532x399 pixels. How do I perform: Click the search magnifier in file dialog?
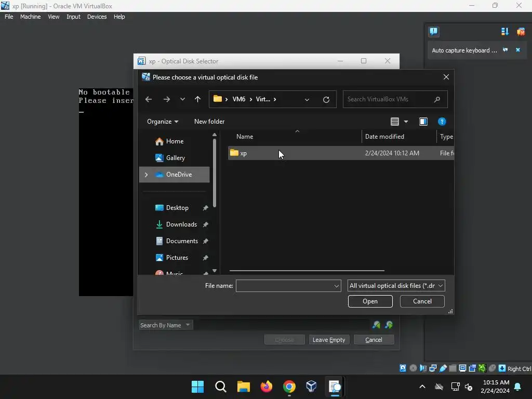coord(437,99)
